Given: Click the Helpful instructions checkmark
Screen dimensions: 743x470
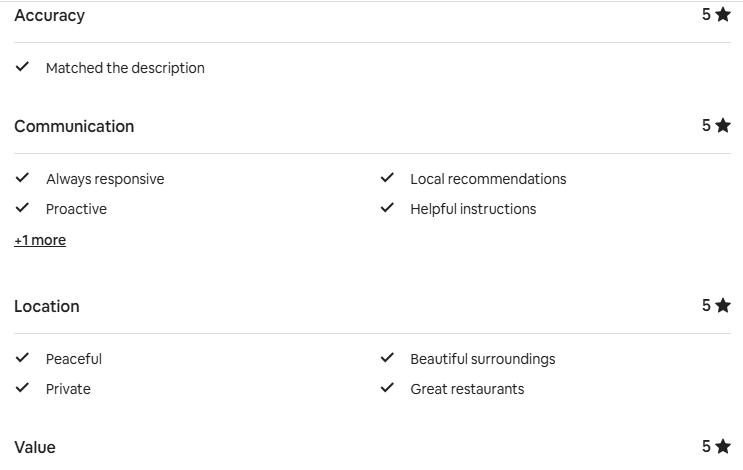Looking at the screenshot, I should pyautogui.click(x=387, y=208).
